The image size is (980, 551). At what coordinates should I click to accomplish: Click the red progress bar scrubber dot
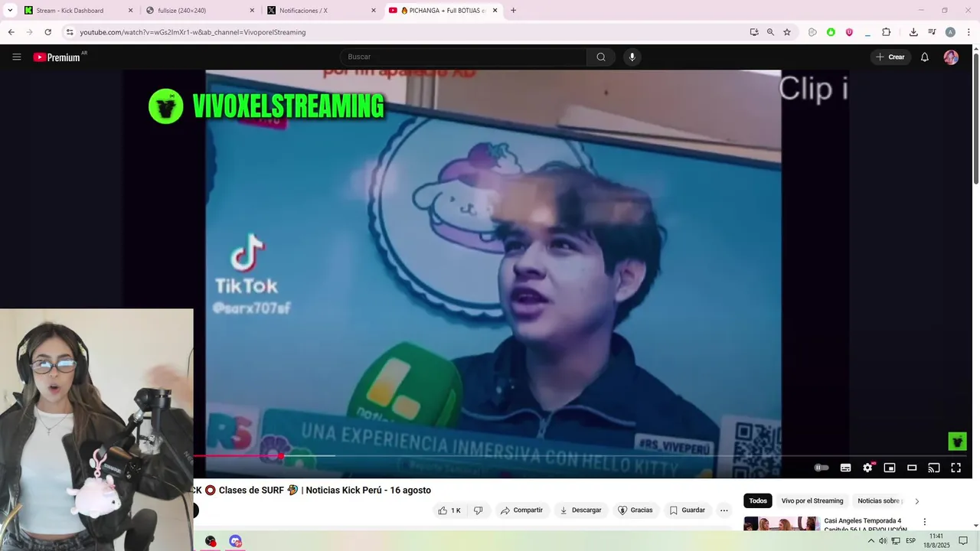(281, 456)
